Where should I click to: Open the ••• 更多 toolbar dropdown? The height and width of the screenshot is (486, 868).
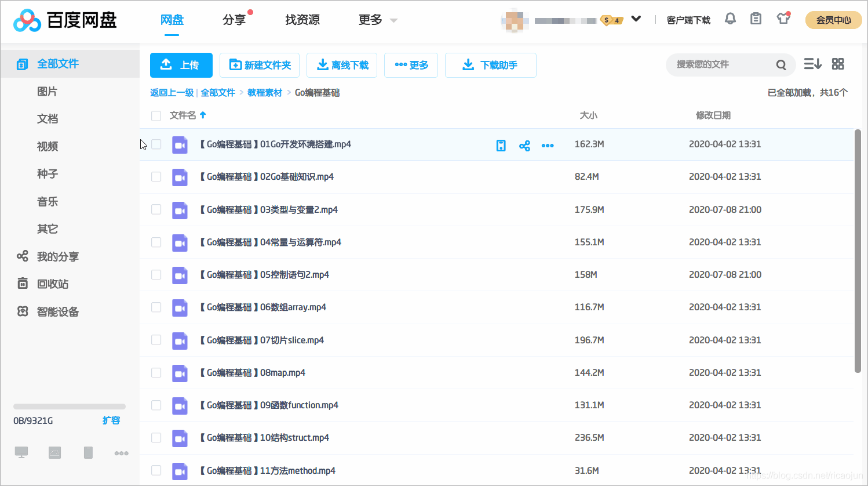pos(411,65)
